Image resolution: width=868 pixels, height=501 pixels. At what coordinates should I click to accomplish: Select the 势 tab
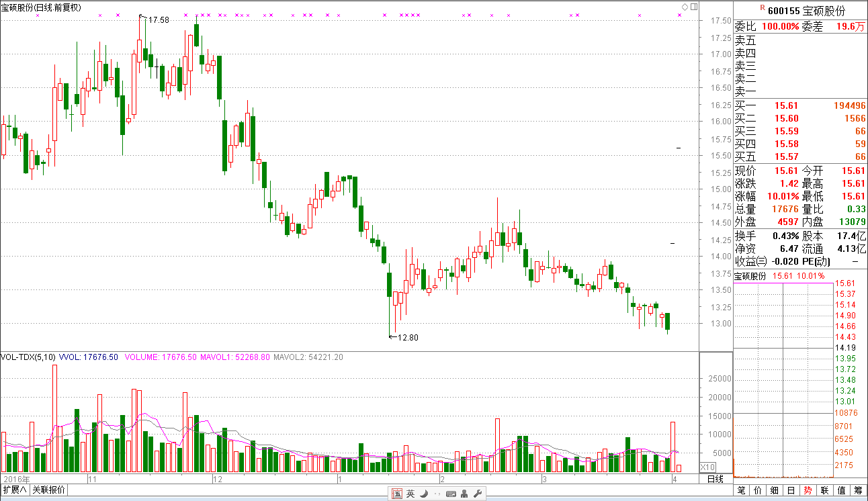pos(808,490)
